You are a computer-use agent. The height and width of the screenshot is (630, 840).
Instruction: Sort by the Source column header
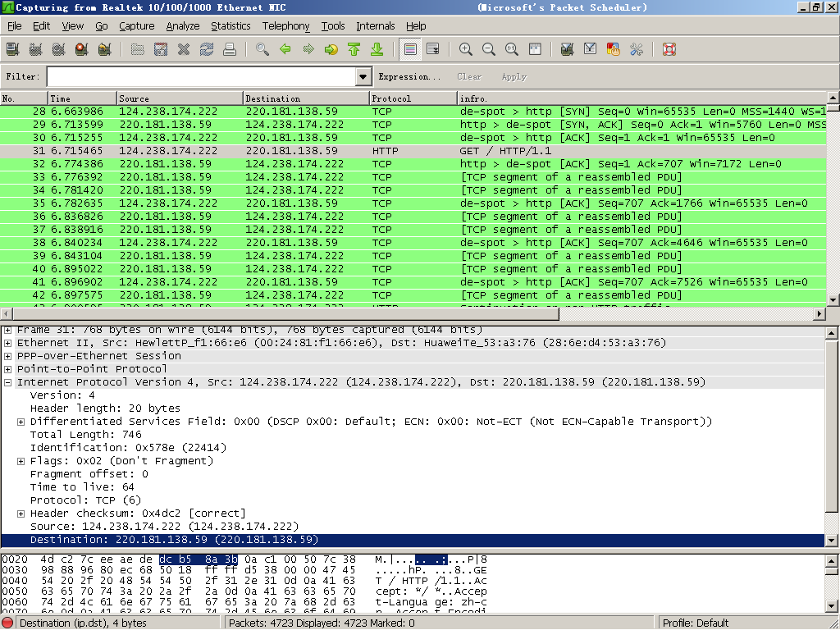180,98
